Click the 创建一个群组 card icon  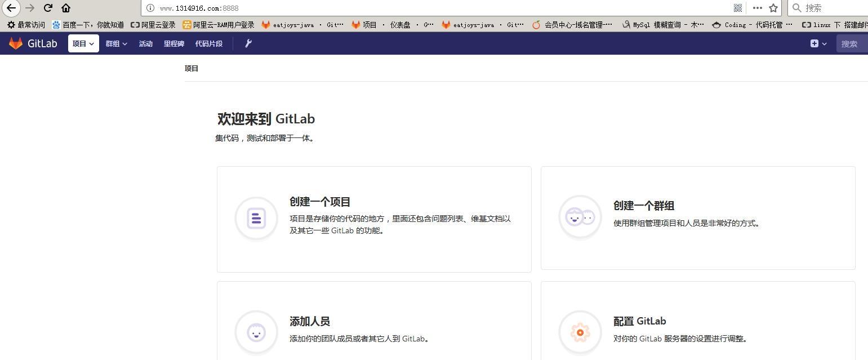pyautogui.click(x=580, y=217)
